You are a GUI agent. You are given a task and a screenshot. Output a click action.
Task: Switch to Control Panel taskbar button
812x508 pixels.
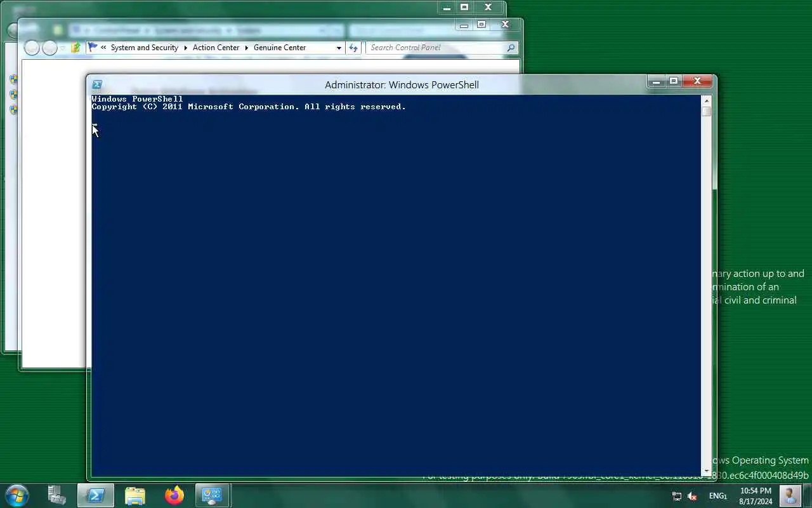coord(212,495)
